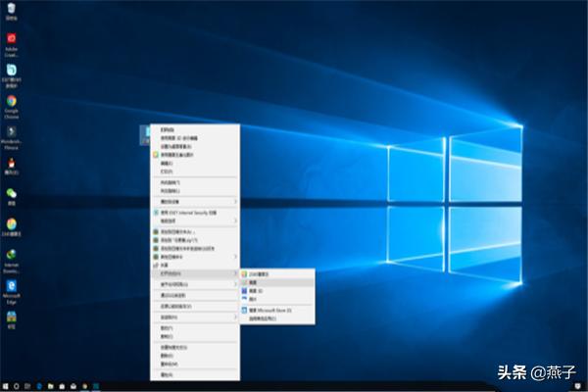Open the Edge browser from the taskbar

pyautogui.click(x=39, y=386)
